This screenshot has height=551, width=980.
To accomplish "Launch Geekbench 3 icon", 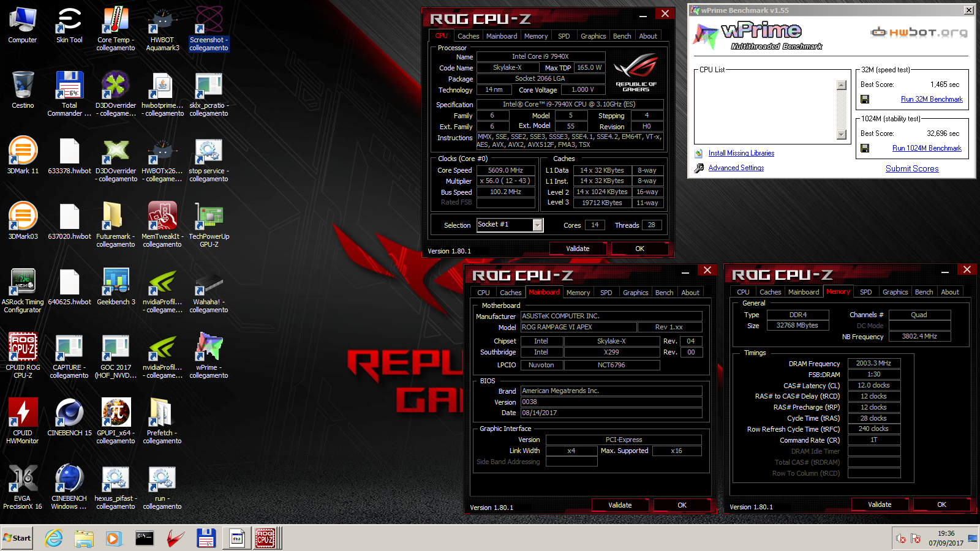I will (x=116, y=287).
